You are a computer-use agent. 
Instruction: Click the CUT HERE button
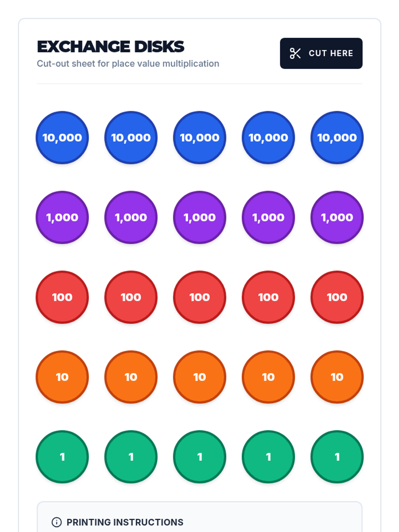[321, 53]
